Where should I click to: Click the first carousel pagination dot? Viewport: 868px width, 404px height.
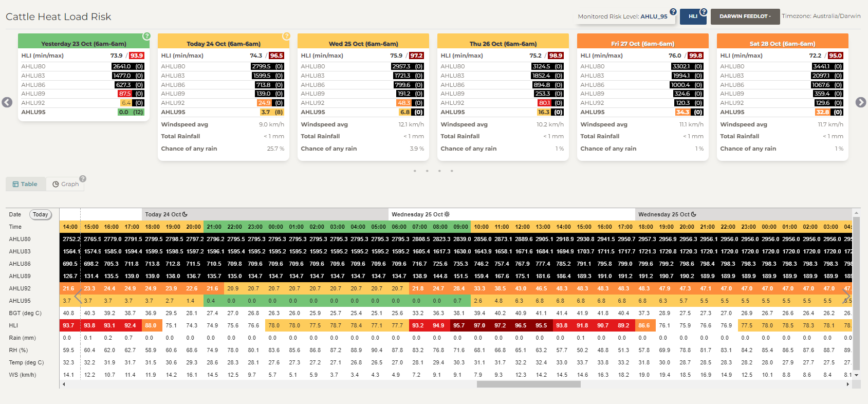415,171
